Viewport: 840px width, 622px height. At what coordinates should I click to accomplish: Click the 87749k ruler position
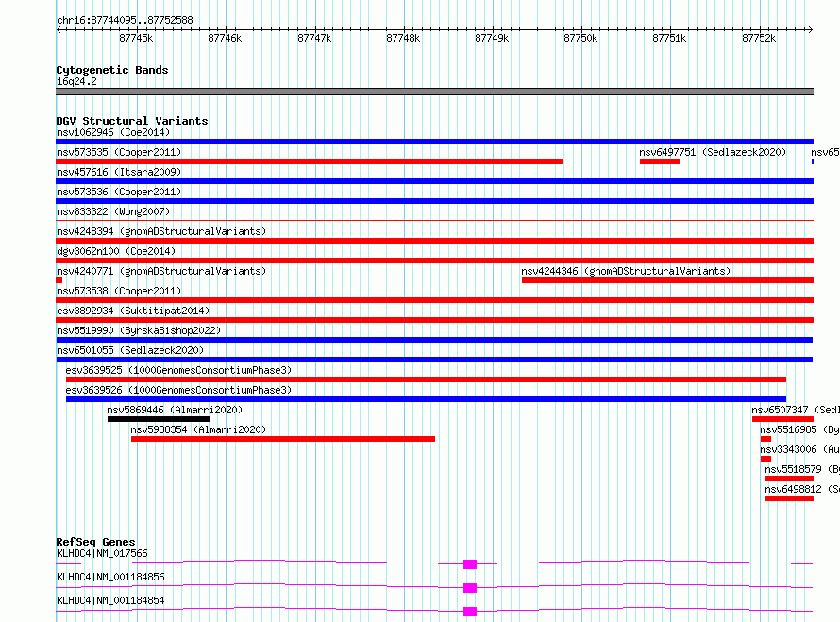pos(492,38)
